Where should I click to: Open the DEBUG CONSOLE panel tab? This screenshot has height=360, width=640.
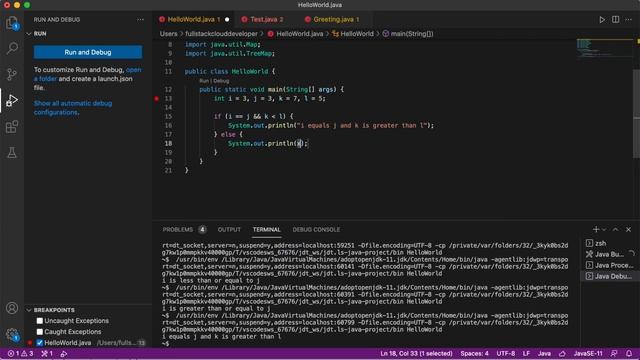316,230
